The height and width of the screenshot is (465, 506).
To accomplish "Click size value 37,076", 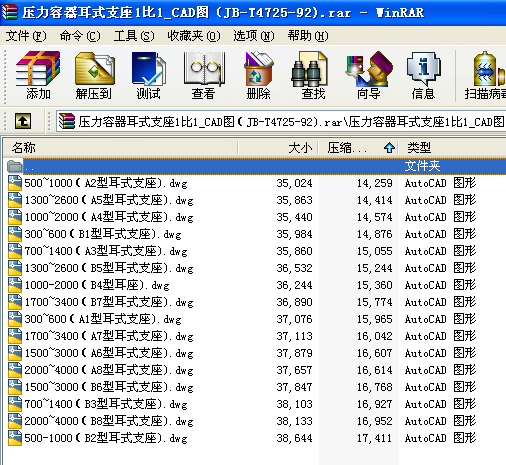I will tap(294, 319).
